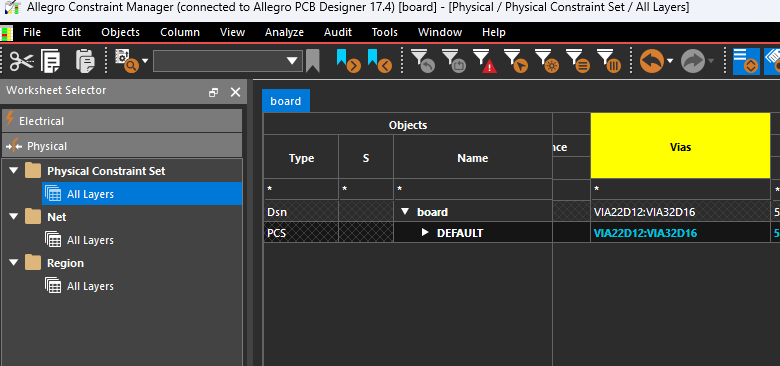Click the Find search settings icon
Viewport: 780px width, 366px height.
pyautogui.click(x=126, y=61)
